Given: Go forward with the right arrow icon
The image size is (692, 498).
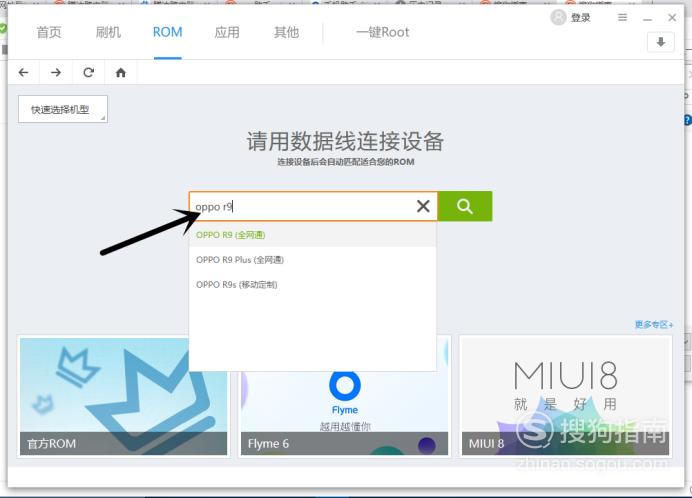Looking at the screenshot, I should (x=56, y=72).
